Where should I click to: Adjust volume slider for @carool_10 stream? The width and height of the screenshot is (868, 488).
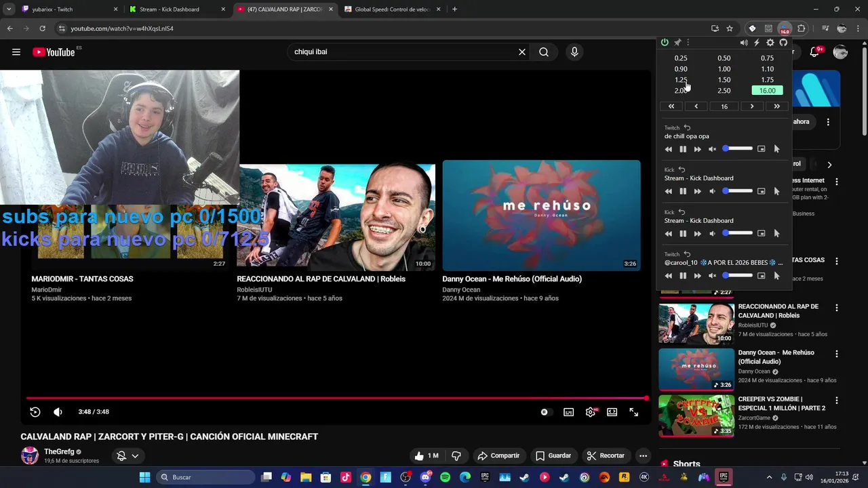point(737,275)
